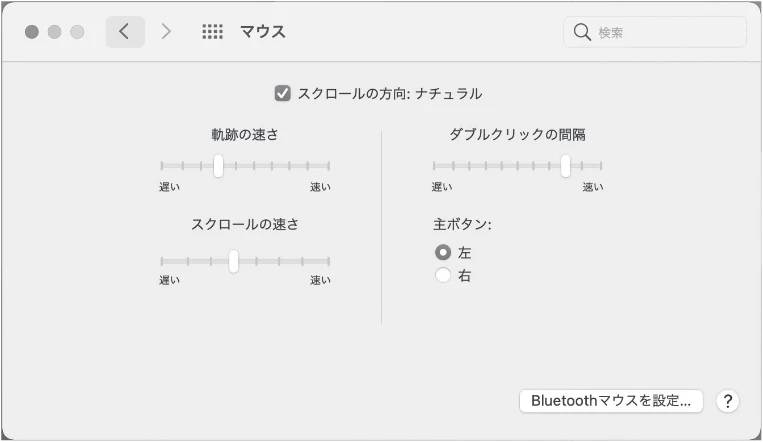Image resolution: width=763 pixels, height=442 pixels.
Task: Focus the 検索 search field
Action: click(x=655, y=32)
